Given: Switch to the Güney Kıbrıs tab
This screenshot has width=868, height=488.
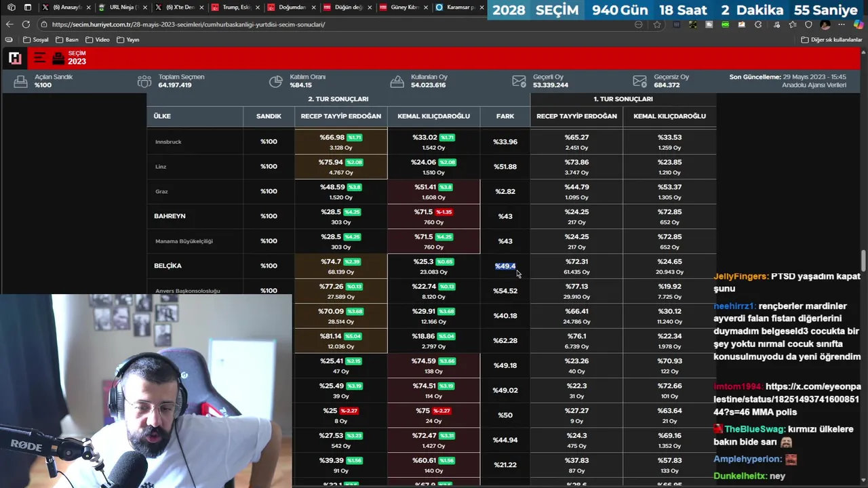Looking at the screenshot, I should [x=404, y=7].
